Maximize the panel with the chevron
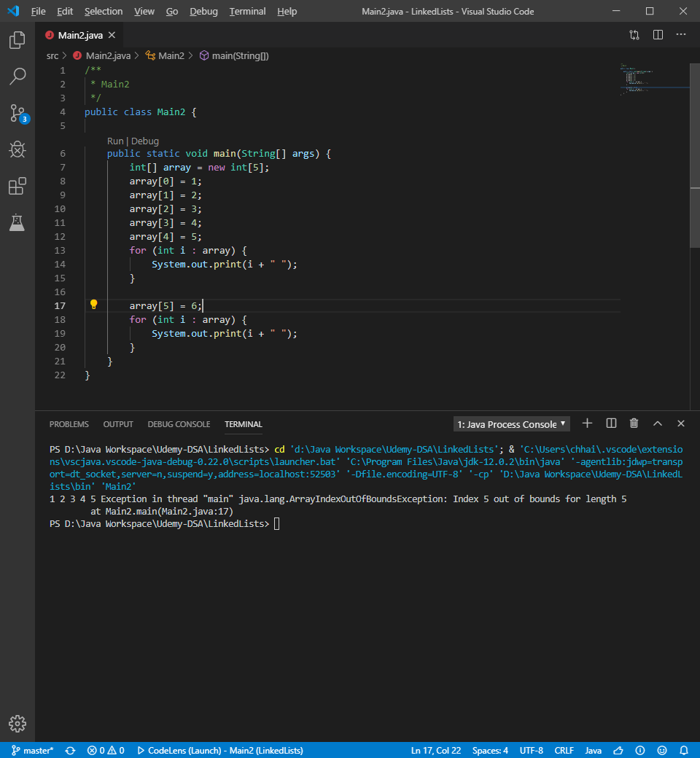700x758 pixels. pyautogui.click(x=657, y=423)
